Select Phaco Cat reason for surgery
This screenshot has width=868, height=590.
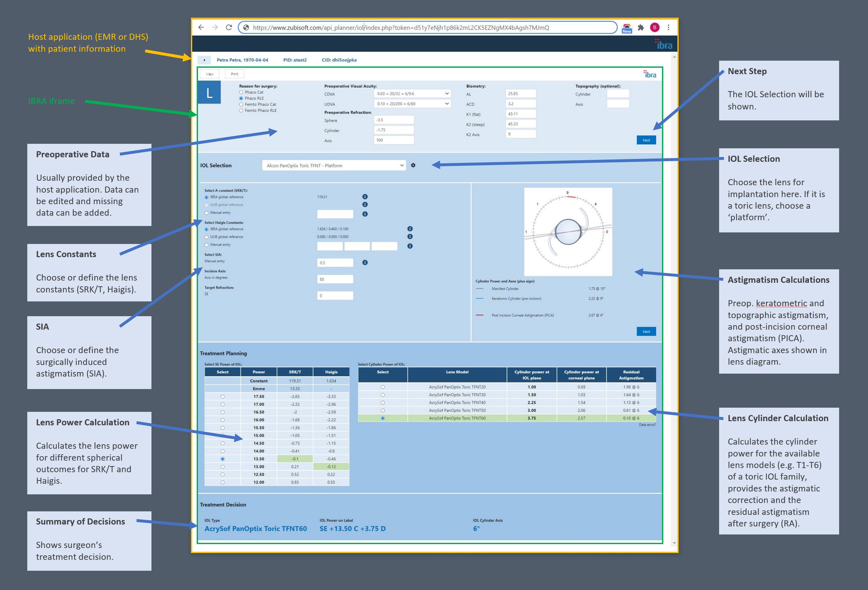[x=241, y=92]
